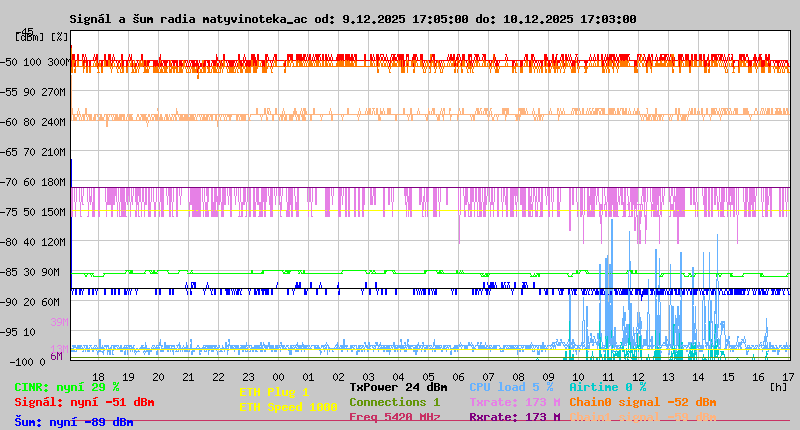Select the CINR: nyní 29 % legend entry

click(x=67, y=388)
